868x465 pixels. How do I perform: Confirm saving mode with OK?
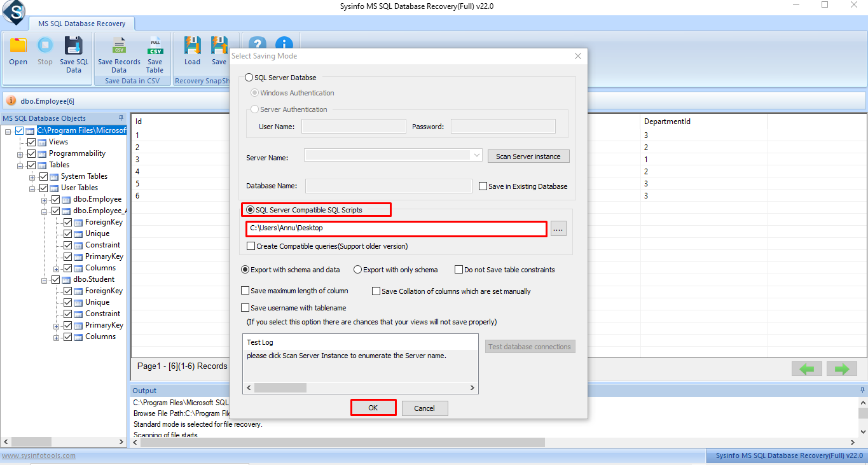pyautogui.click(x=373, y=408)
